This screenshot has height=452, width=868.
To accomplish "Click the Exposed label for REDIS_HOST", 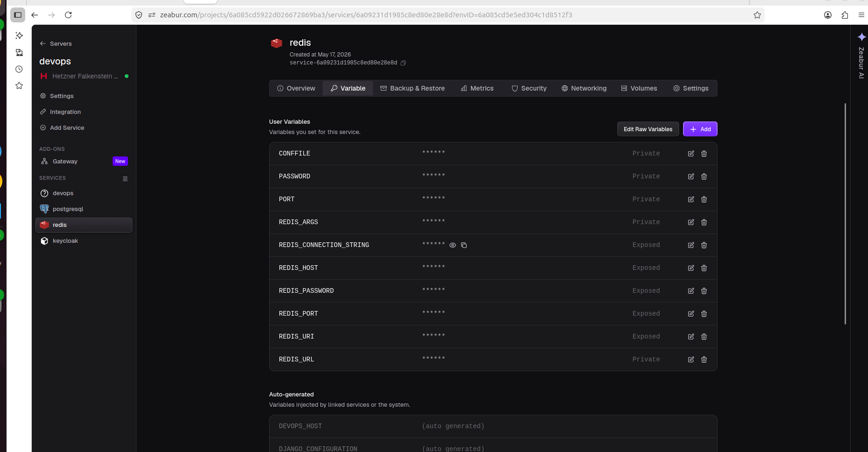I will (x=646, y=268).
